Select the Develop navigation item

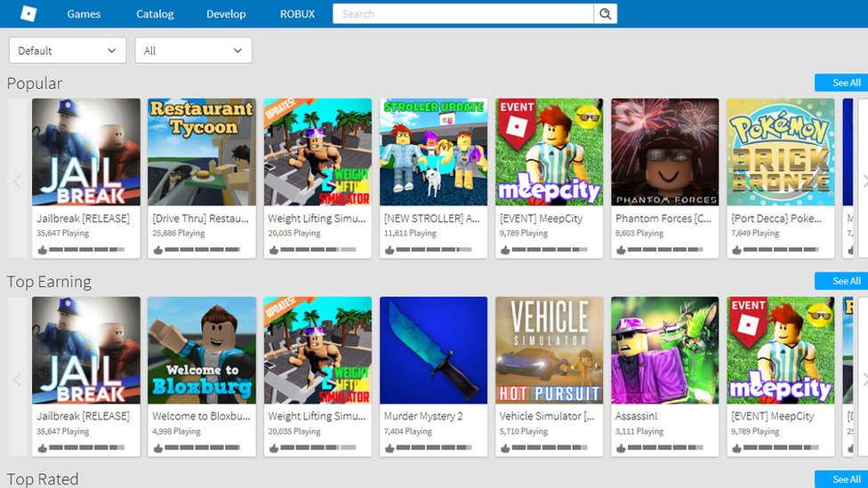tap(226, 14)
